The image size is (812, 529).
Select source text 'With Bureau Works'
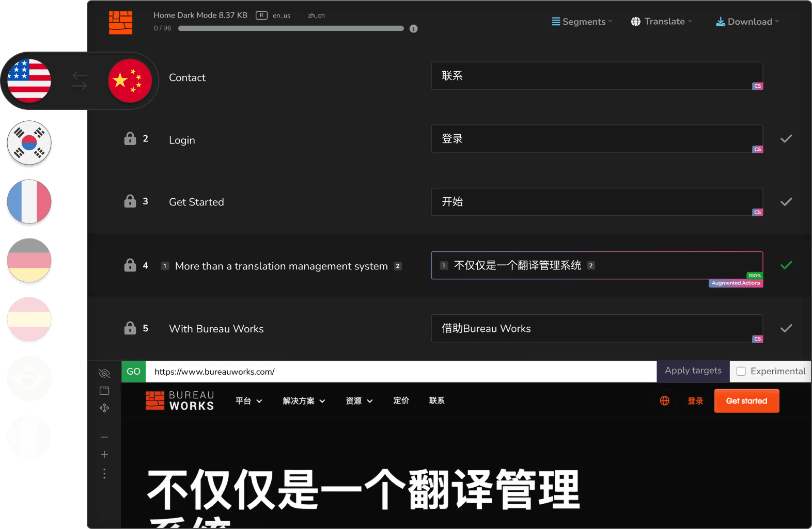pos(216,329)
